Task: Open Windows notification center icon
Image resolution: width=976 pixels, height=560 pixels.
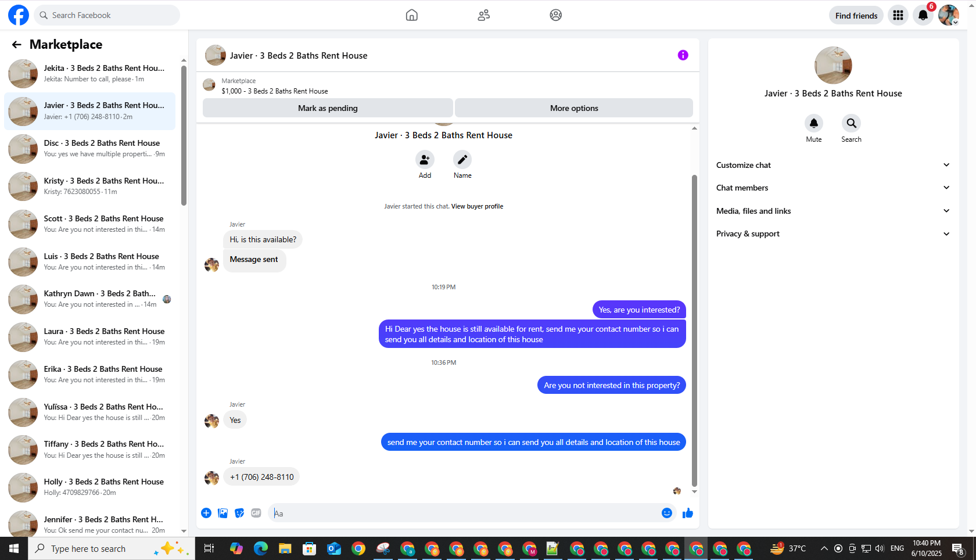Action: coord(958,548)
